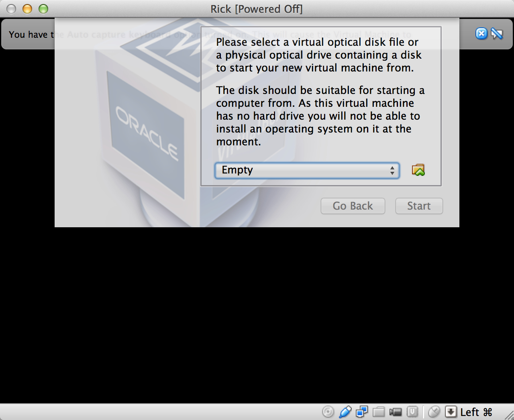The width and height of the screenshot is (514, 420).
Task: Click the shared folders status icon
Action: 379,412
